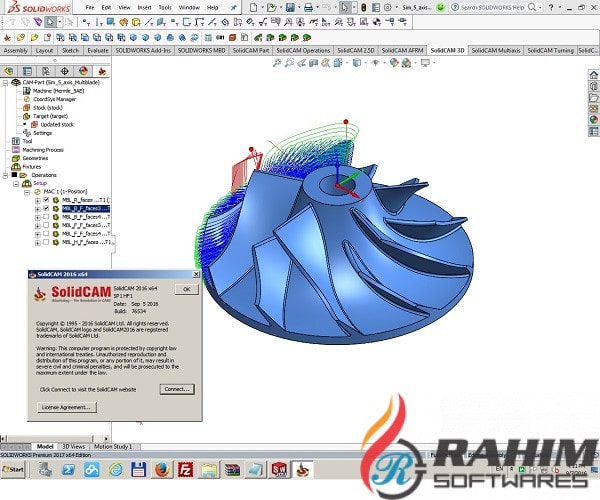600x500 pixels.
Task: Click the Machining Process icon
Action: (15, 149)
